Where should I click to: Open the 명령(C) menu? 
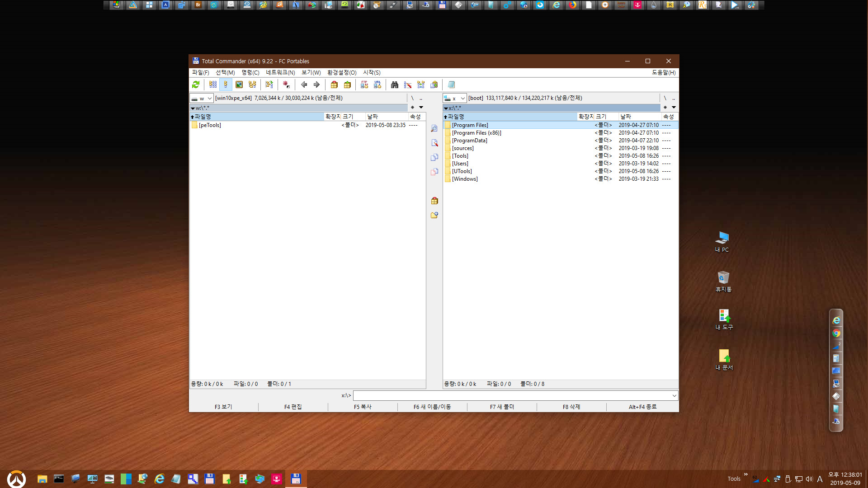(x=250, y=72)
